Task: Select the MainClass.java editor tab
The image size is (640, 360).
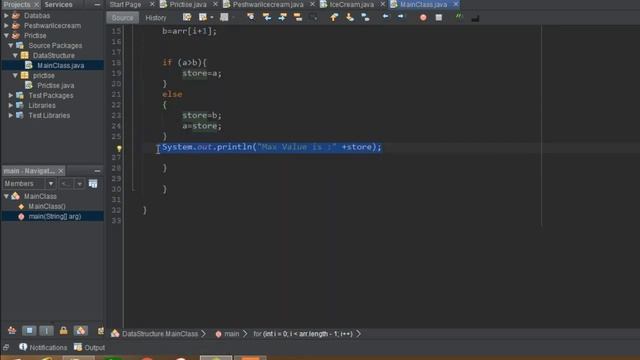Action: pos(423,4)
